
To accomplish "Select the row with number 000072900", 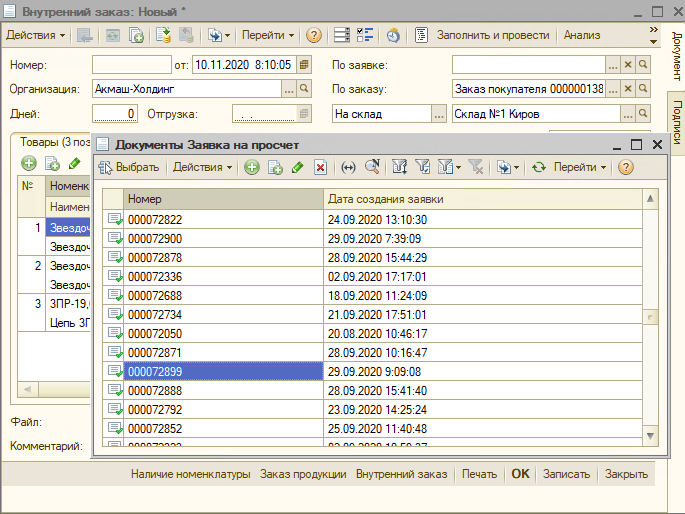I will click(x=372, y=238).
